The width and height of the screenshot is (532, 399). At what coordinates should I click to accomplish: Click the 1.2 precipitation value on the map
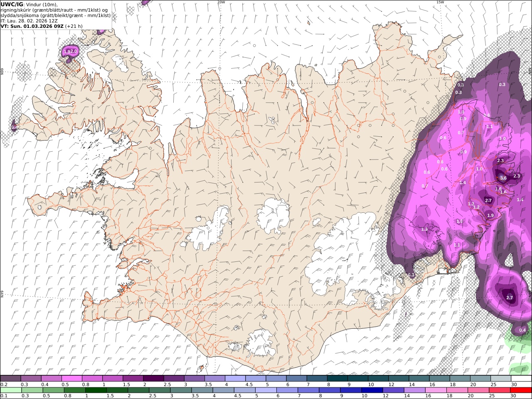(476, 207)
